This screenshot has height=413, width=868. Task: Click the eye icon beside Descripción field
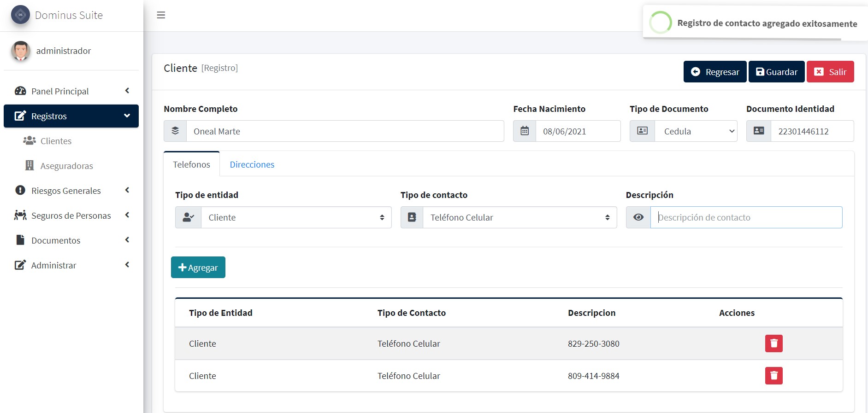[x=638, y=217]
